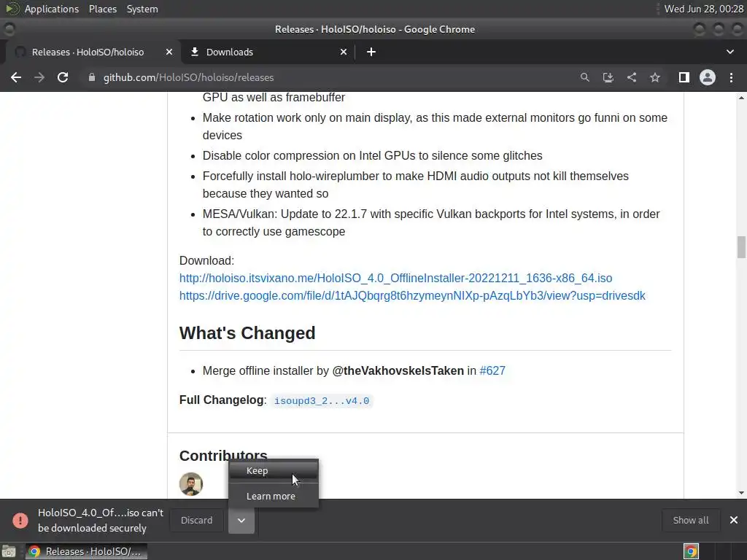
Task: Open the Google Drive download link
Action: (412, 296)
